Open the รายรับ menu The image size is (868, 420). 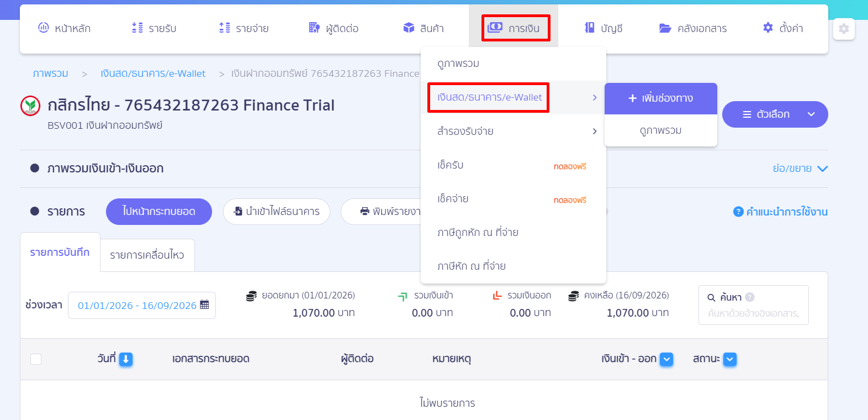[x=154, y=28]
